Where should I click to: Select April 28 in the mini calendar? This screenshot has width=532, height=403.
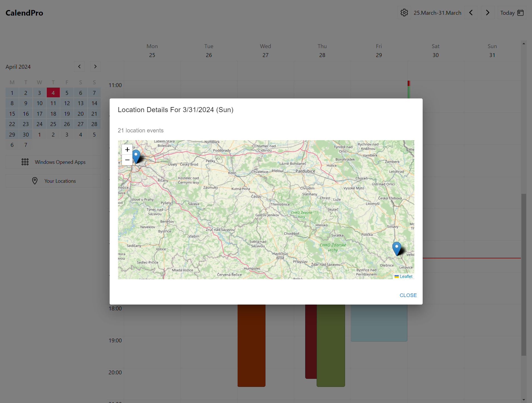[94, 124]
